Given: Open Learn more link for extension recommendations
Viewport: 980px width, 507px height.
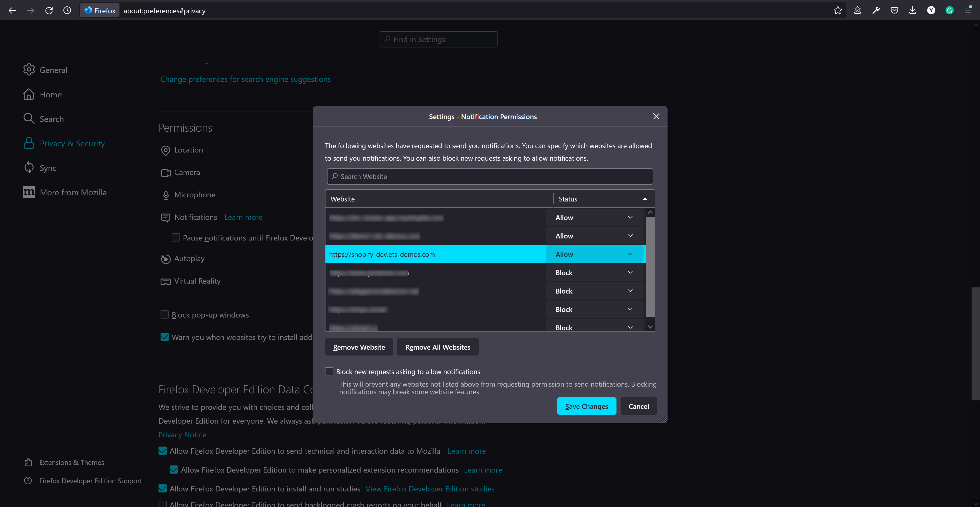Looking at the screenshot, I should (483, 470).
